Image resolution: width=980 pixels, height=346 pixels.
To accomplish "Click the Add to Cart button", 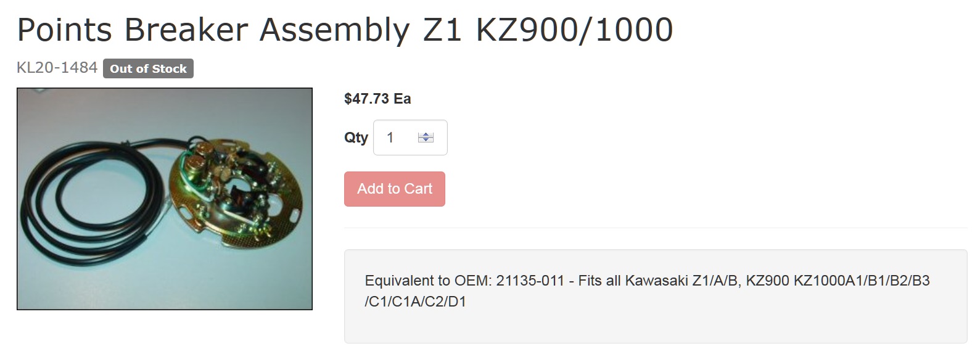I will point(395,189).
